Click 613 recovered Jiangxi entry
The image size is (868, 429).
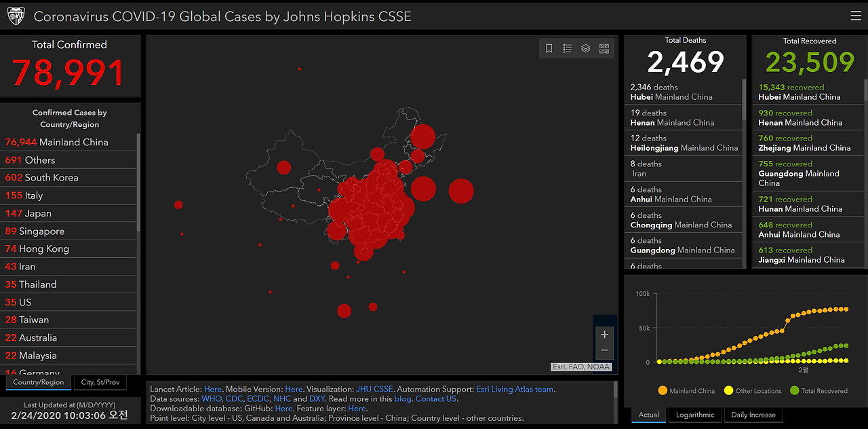click(x=808, y=255)
